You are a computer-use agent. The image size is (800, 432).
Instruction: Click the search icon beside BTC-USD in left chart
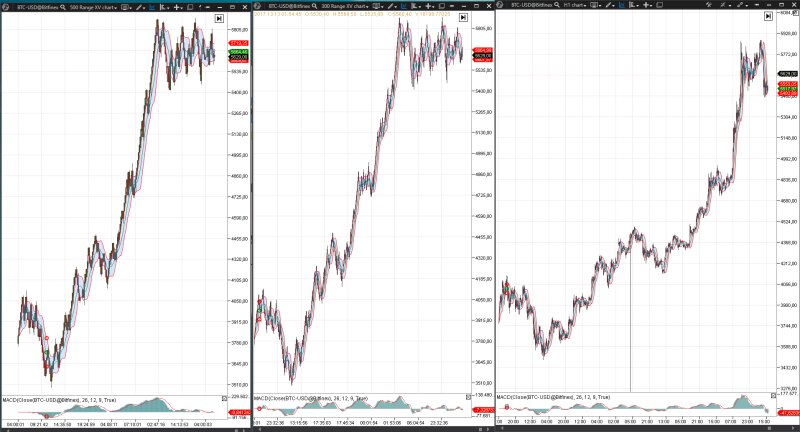pyautogui.click(x=66, y=6)
